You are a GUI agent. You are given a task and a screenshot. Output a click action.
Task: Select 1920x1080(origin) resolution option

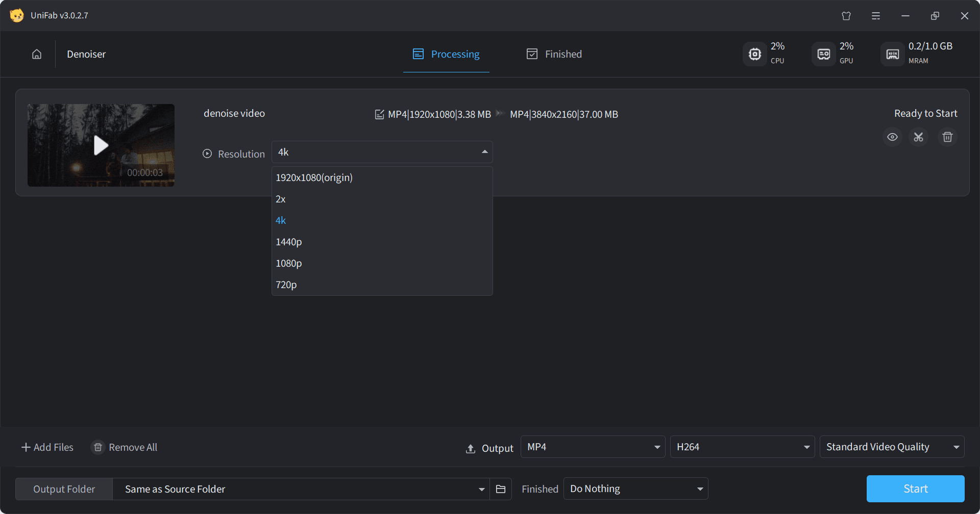coord(314,177)
